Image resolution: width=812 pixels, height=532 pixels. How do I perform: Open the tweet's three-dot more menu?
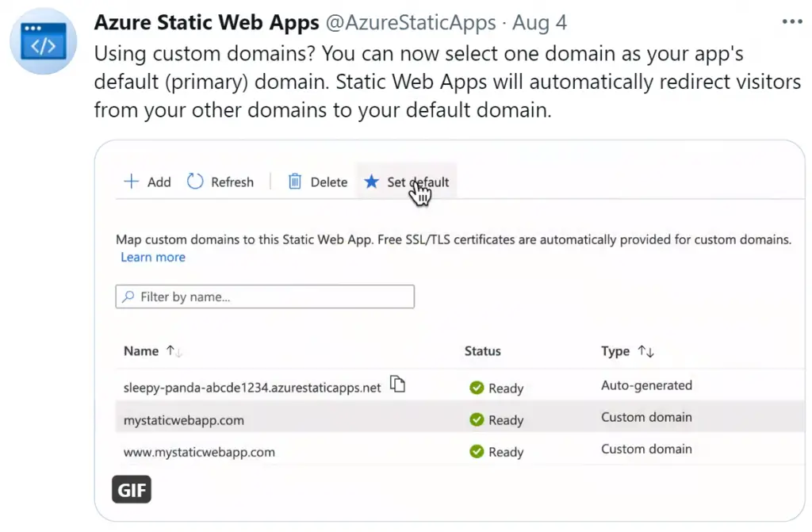click(x=792, y=21)
